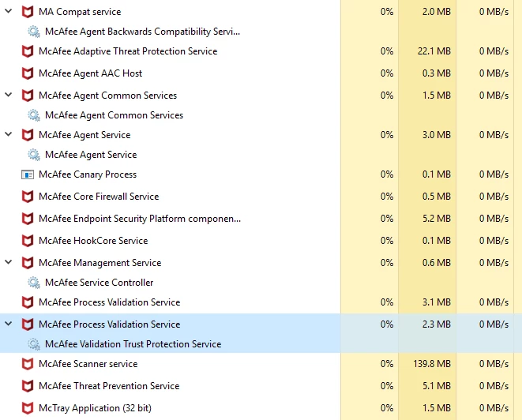Select McAfee Endpoint Security Platform componen... name
The width and height of the screenshot is (522, 420).
[140, 219]
